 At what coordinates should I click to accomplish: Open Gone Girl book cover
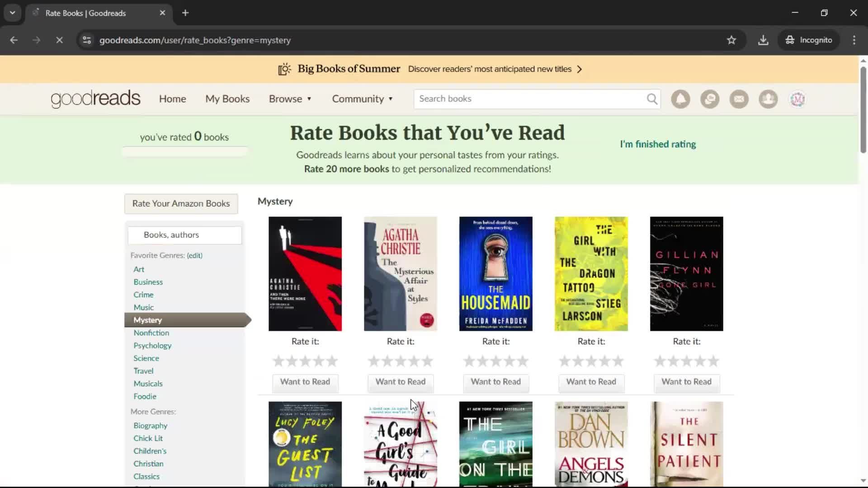pyautogui.click(x=687, y=274)
